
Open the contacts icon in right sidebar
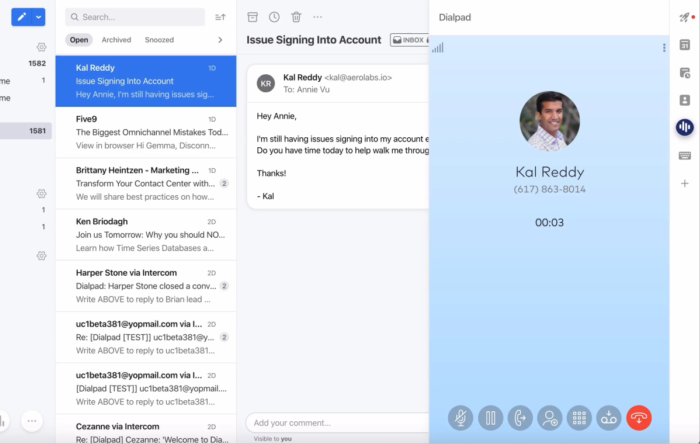click(684, 100)
